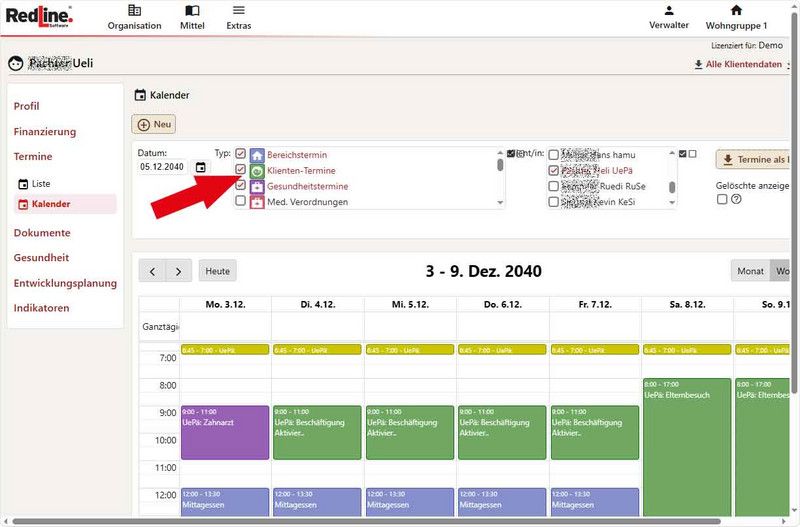The width and height of the screenshot is (800, 527).
Task: Click the Gesundheitstermine type icon
Action: (257, 186)
